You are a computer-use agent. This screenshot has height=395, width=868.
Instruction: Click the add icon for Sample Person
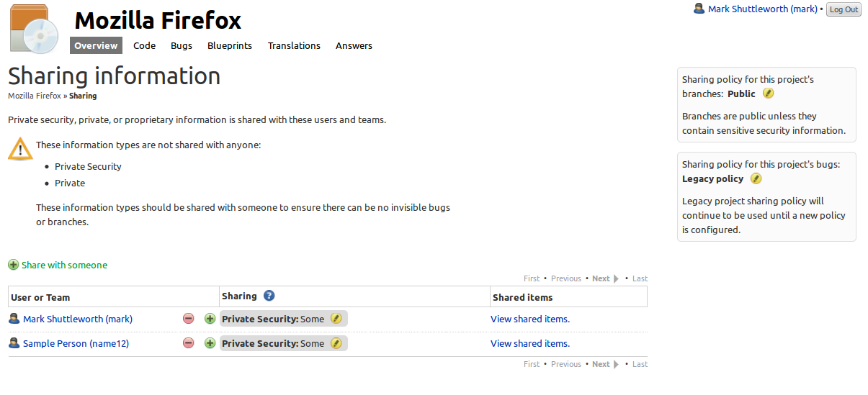click(210, 343)
